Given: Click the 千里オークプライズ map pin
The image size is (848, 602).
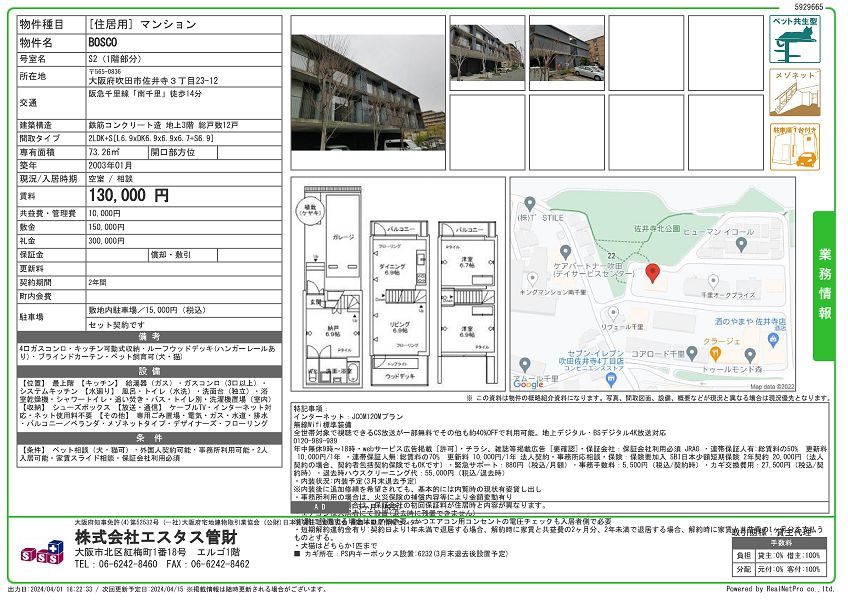Looking at the screenshot, I should tap(713, 281).
